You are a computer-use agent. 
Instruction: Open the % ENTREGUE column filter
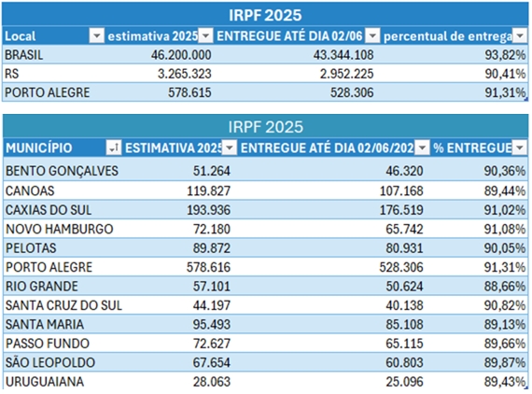(x=520, y=148)
